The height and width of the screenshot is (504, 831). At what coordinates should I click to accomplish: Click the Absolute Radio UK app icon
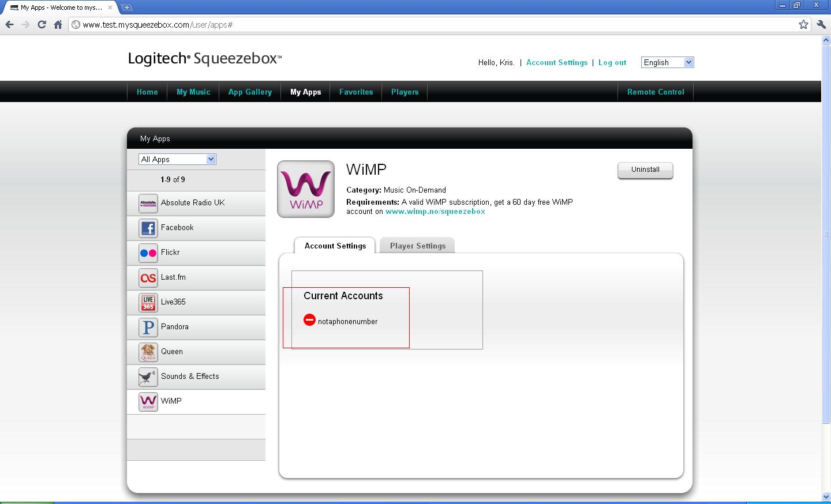pyautogui.click(x=148, y=204)
